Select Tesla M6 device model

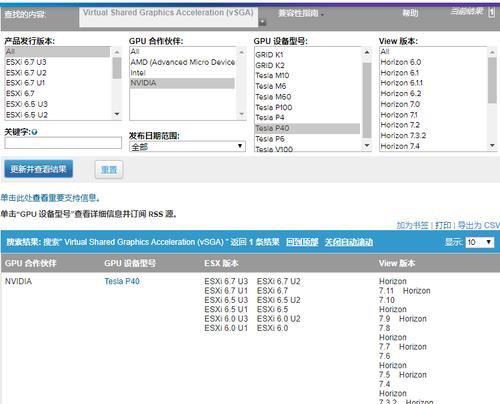pyautogui.click(x=307, y=86)
